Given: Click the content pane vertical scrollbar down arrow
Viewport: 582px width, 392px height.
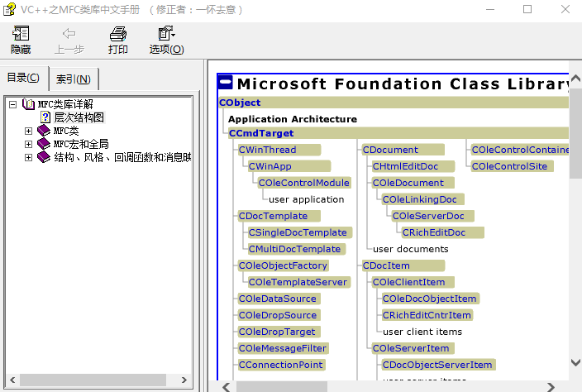Looking at the screenshot, I should click(575, 361).
